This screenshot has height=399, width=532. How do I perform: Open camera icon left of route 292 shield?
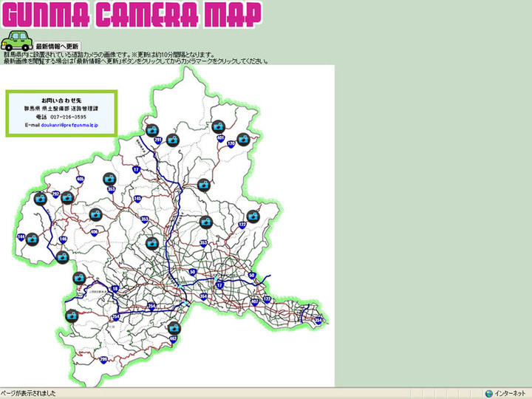pos(41,199)
